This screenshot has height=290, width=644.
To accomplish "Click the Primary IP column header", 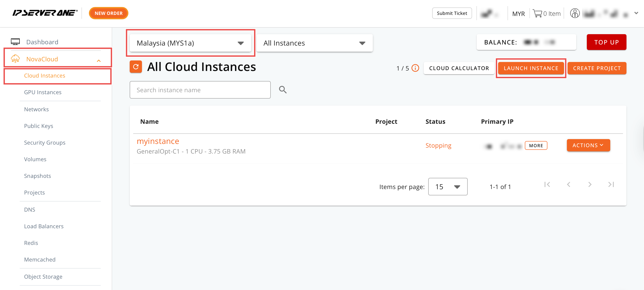I will pyautogui.click(x=497, y=122).
